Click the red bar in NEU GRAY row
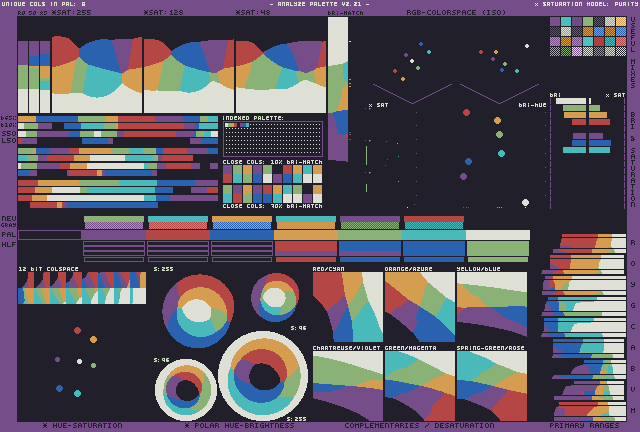Image resolution: width=640 pixels, height=432 pixels. point(434,219)
